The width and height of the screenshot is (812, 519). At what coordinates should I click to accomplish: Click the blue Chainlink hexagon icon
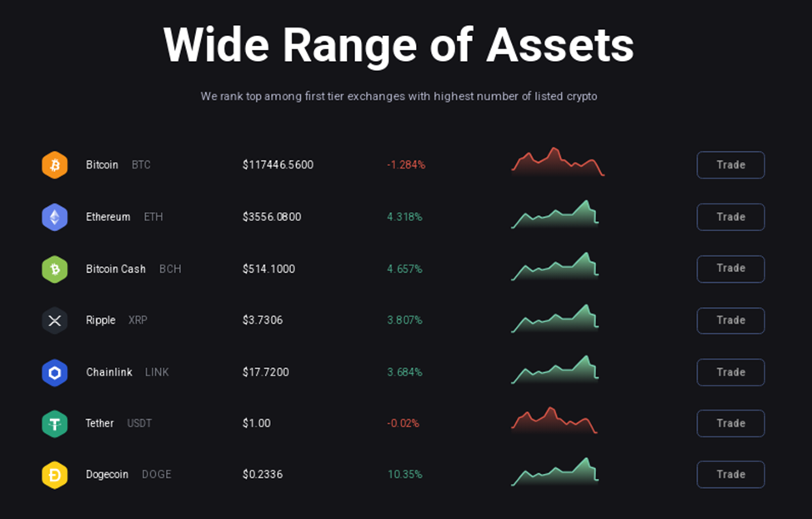click(x=55, y=372)
